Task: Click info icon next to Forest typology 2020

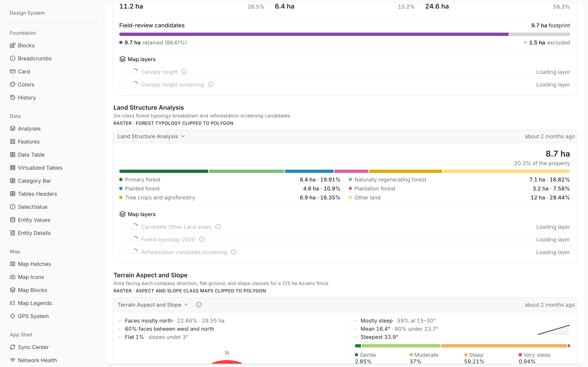Action: [x=202, y=240]
